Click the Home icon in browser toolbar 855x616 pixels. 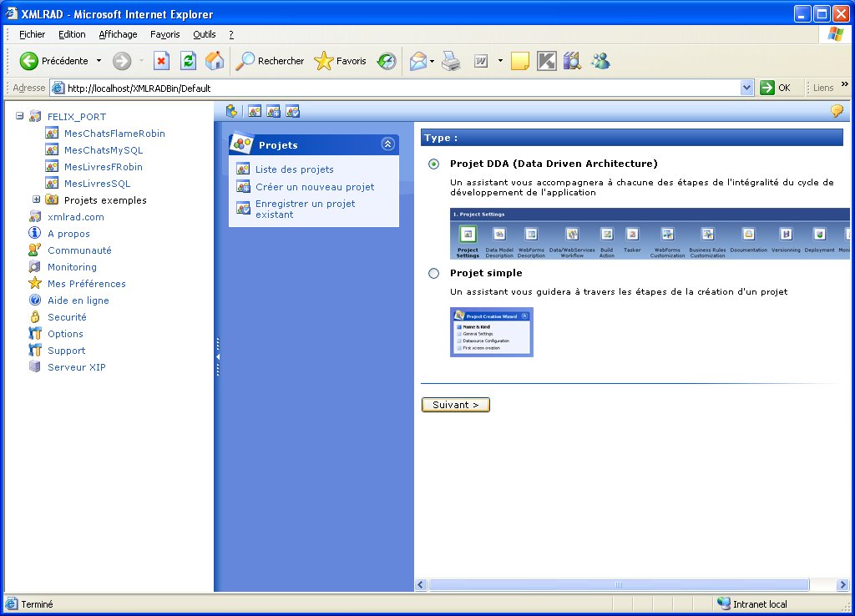click(x=215, y=61)
